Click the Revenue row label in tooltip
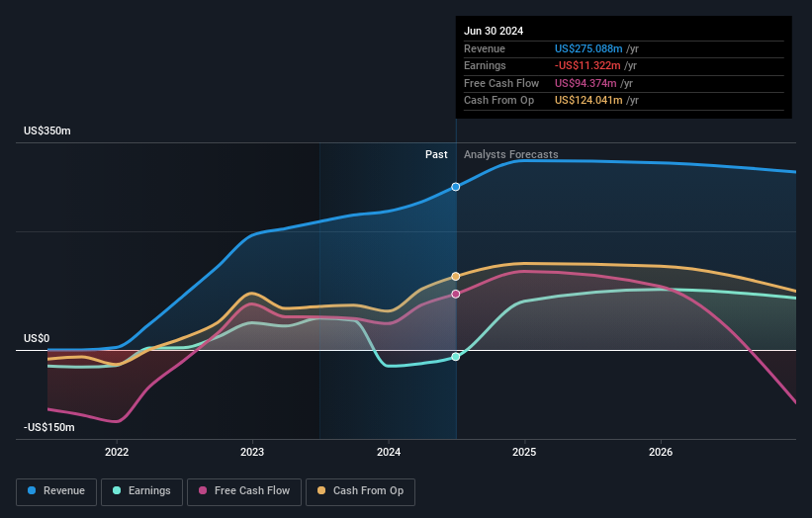Image resolution: width=812 pixels, height=518 pixels. tap(485, 48)
